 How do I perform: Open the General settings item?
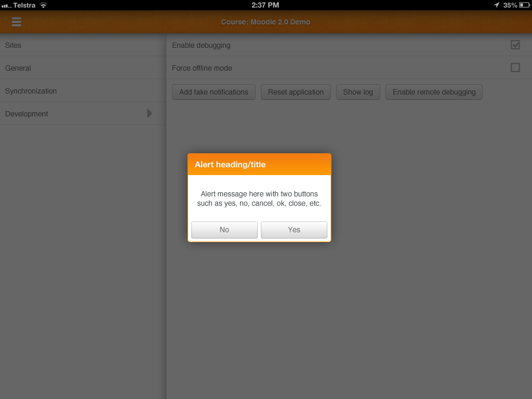(x=83, y=68)
